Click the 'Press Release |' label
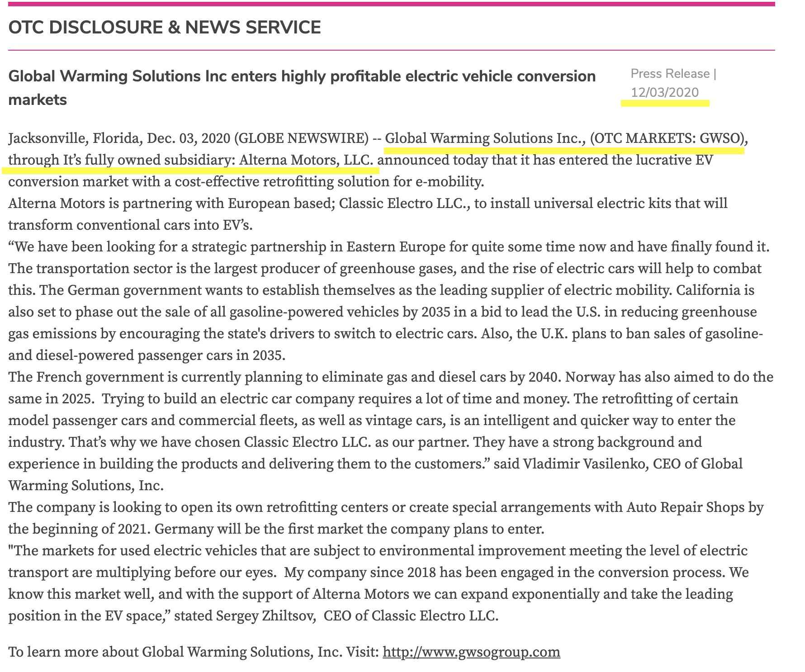This screenshot has height=672, width=805. click(673, 74)
